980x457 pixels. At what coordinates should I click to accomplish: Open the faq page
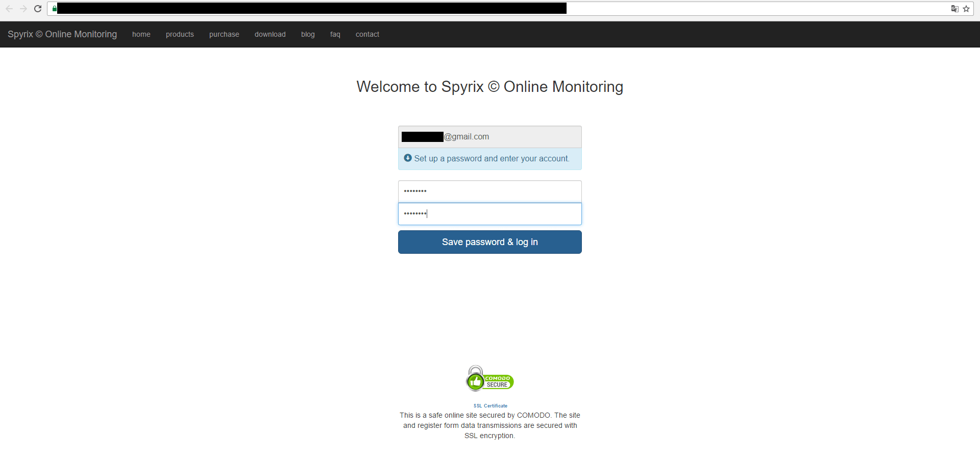point(335,34)
